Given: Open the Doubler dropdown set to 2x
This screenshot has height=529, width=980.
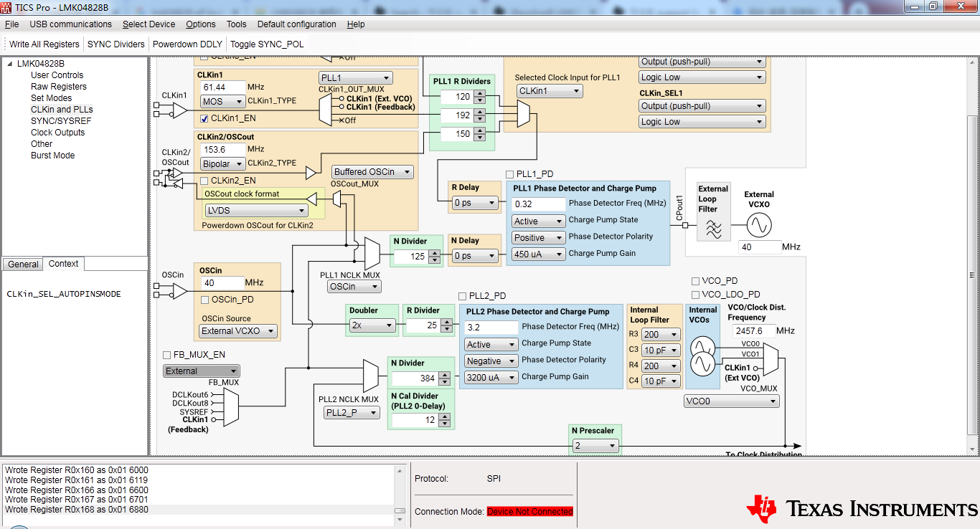Looking at the screenshot, I should coord(372,325).
